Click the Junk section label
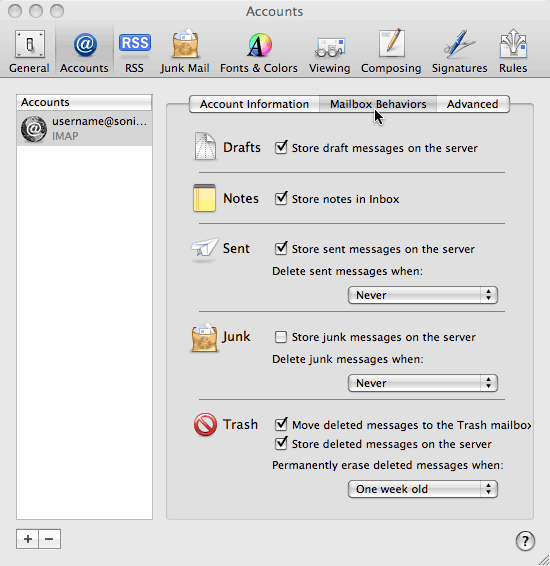 click(236, 337)
